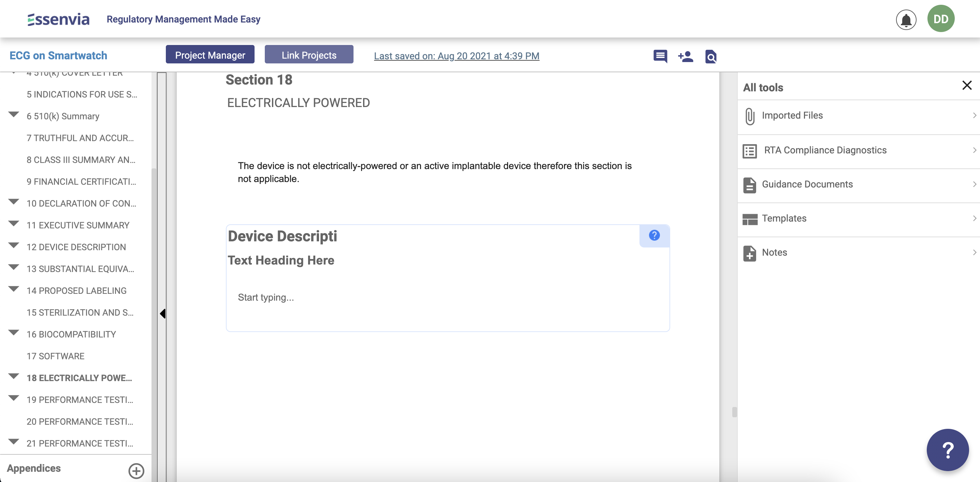Click the add collaborator person icon
This screenshot has height=482, width=980.
pos(685,56)
